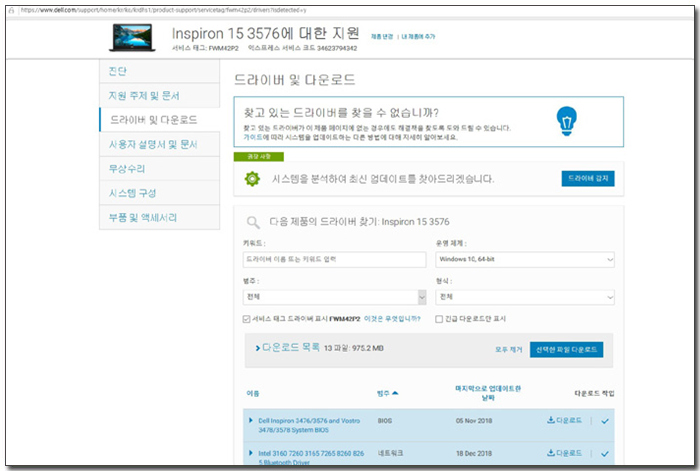700x471 pixels.
Task: Open the 무상수리 sidebar item
Action: pyautogui.click(x=159, y=169)
